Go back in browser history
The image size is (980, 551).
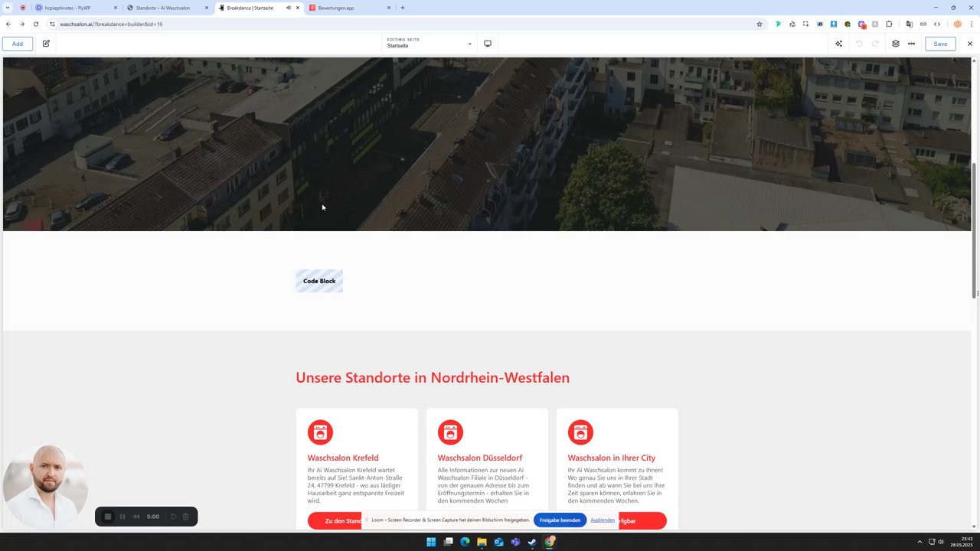coord(8,24)
